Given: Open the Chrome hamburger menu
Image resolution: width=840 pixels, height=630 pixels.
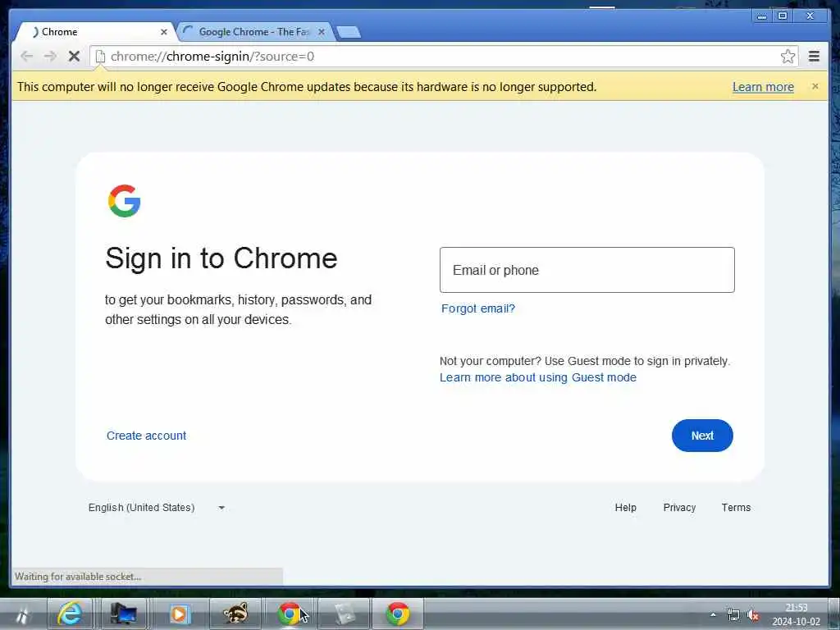Looking at the screenshot, I should (x=814, y=57).
